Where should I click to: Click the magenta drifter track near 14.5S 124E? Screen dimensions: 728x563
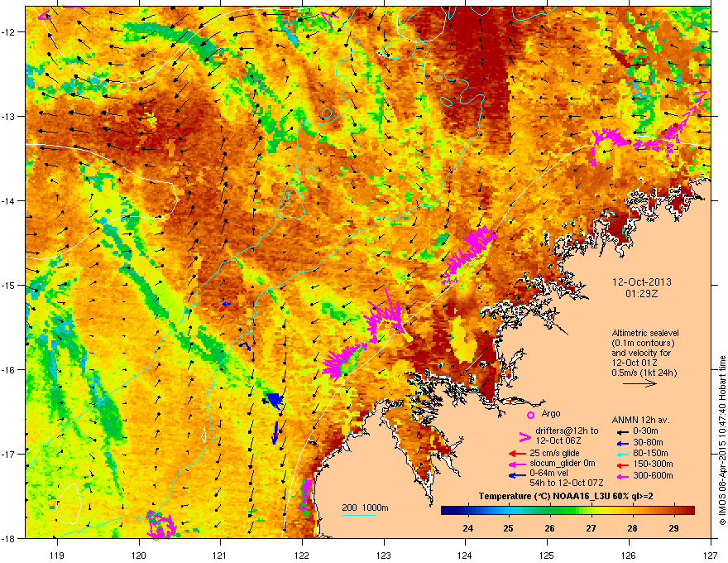click(x=469, y=254)
